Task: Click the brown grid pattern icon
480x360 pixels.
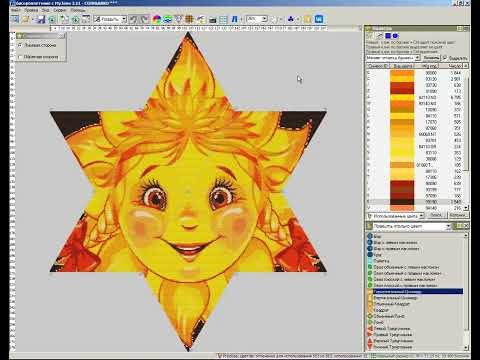Action: click(x=189, y=19)
